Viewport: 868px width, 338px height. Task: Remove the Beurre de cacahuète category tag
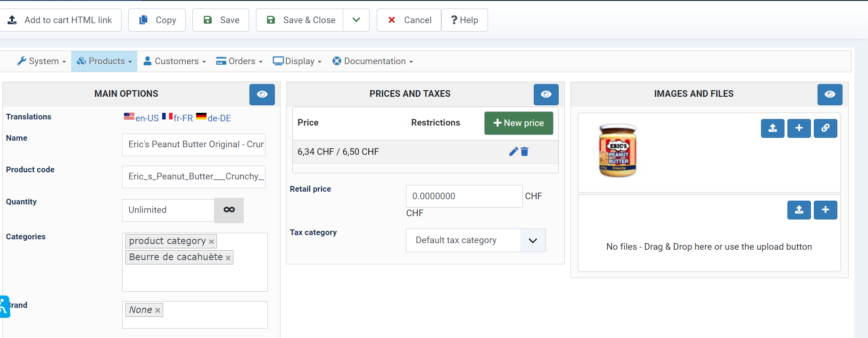228,258
